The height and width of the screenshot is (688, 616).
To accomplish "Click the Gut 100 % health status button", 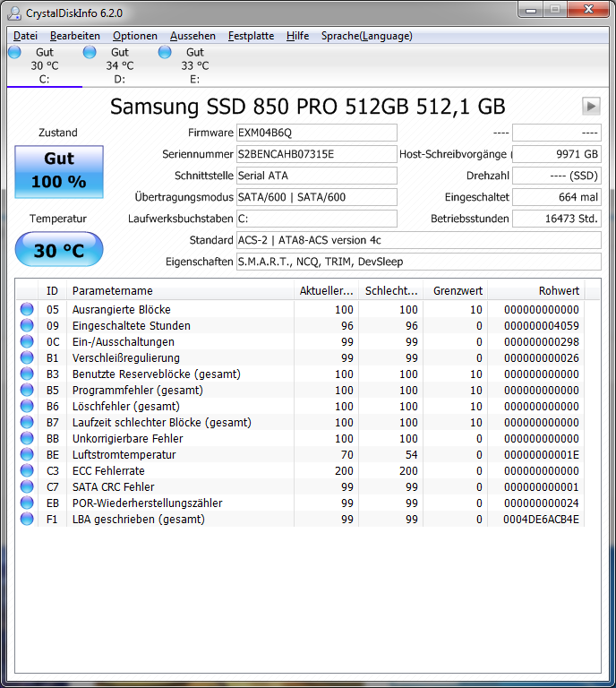I will pyautogui.click(x=59, y=172).
